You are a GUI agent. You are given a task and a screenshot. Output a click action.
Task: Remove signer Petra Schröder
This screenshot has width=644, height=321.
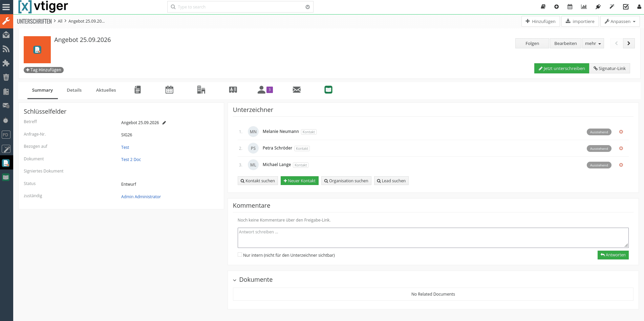(x=621, y=148)
